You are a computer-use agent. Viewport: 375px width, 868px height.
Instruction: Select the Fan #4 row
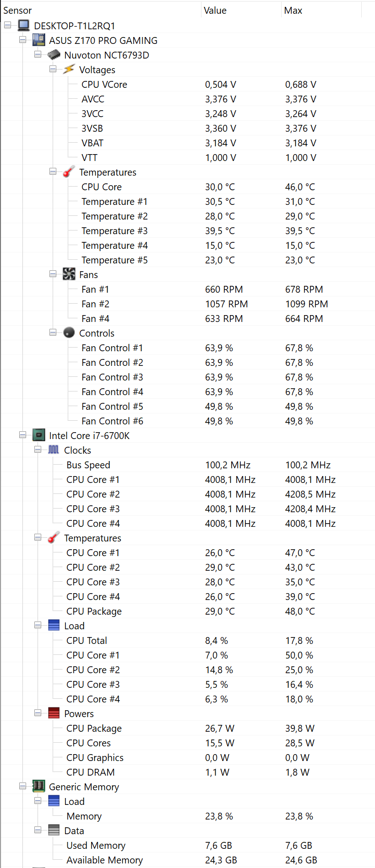188,318
